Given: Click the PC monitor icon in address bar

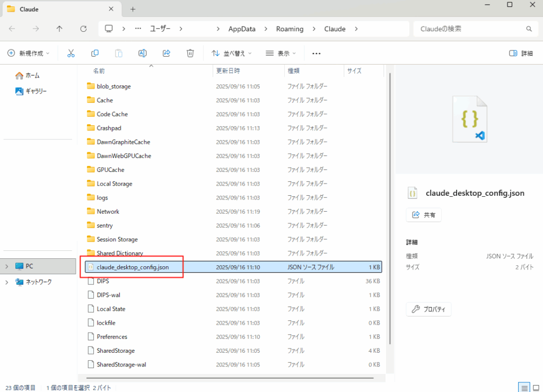Looking at the screenshot, I should coord(109,29).
